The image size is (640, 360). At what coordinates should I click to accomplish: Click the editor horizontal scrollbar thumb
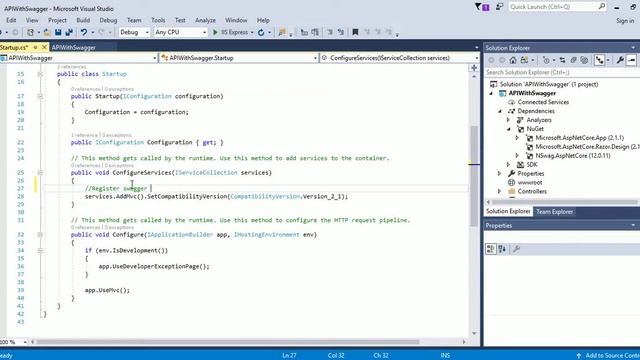pos(227,342)
